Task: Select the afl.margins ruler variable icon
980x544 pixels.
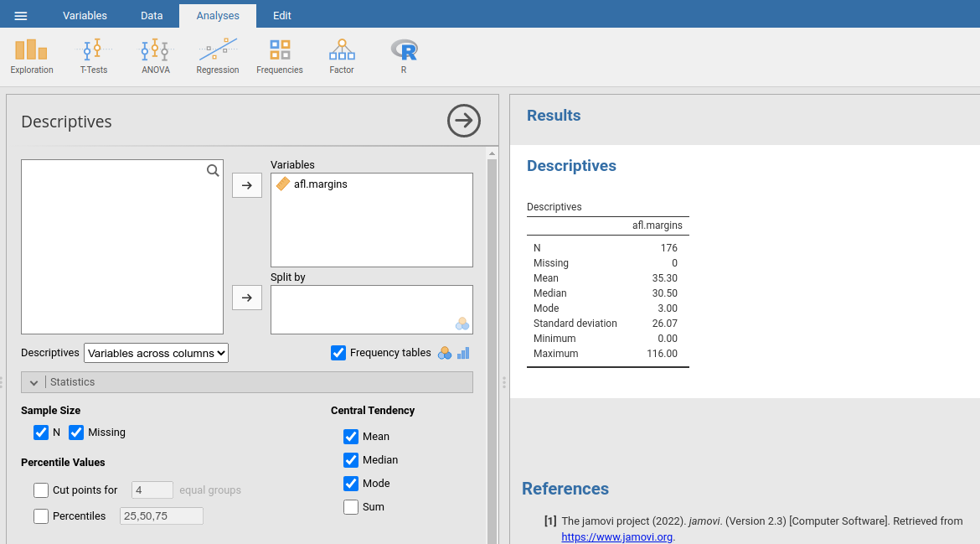Action: [x=283, y=184]
